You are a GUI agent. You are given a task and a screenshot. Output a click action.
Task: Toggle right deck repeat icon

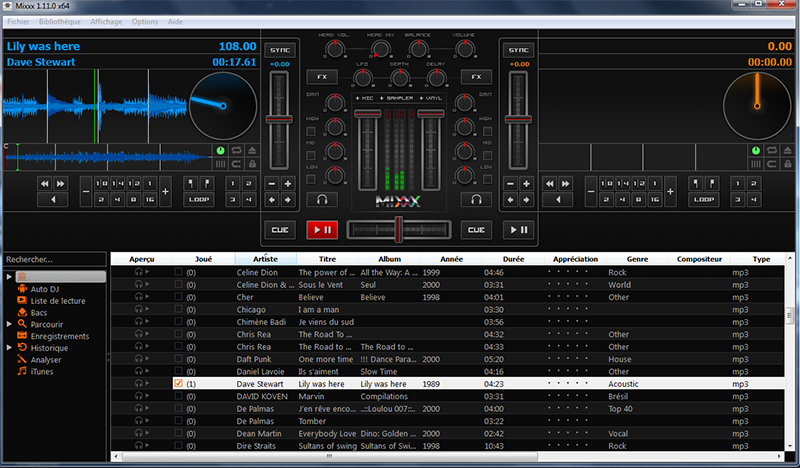coord(771,150)
